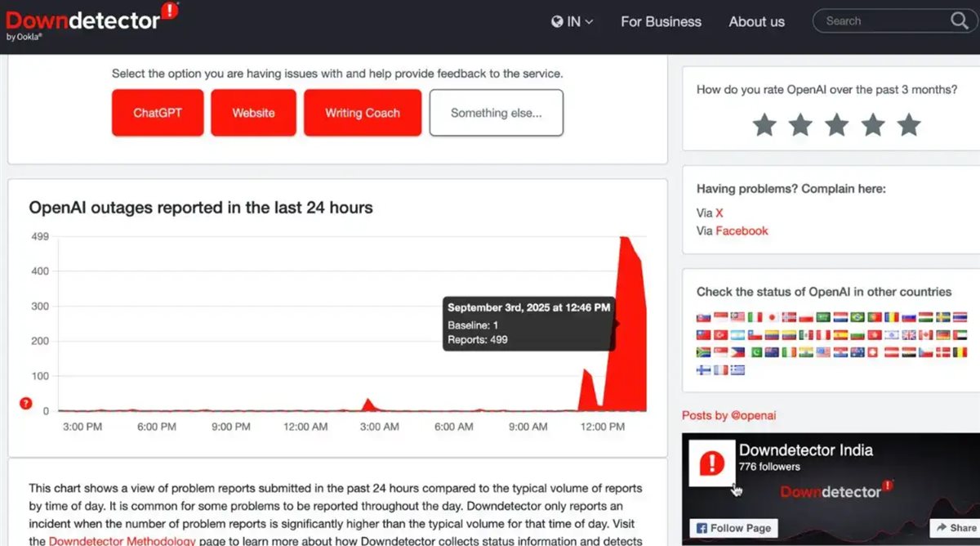Go to the About us page
980x546 pixels.
click(756, 22)
